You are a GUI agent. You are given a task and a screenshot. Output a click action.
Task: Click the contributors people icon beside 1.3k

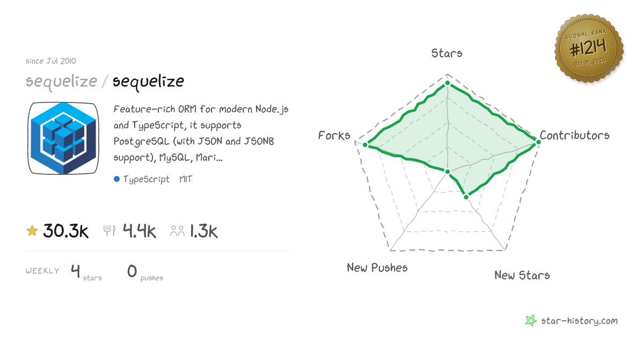(177, 231)
